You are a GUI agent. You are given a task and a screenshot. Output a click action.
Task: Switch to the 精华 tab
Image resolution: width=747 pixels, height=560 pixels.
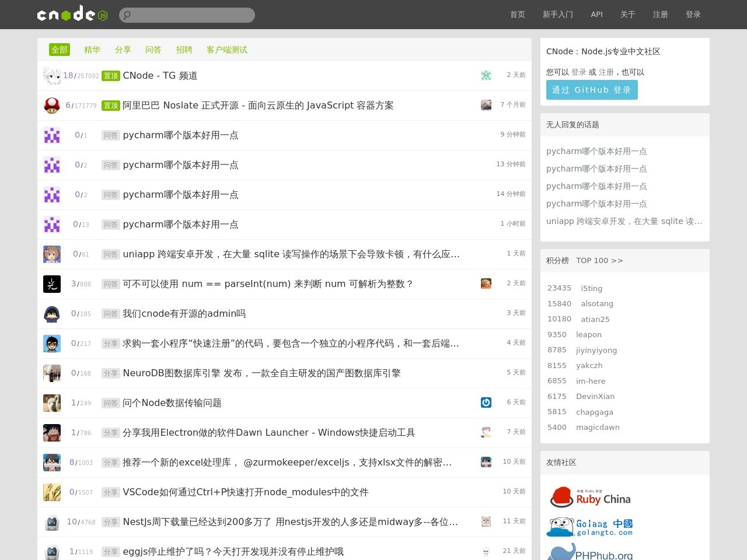[x=92, y=50]
